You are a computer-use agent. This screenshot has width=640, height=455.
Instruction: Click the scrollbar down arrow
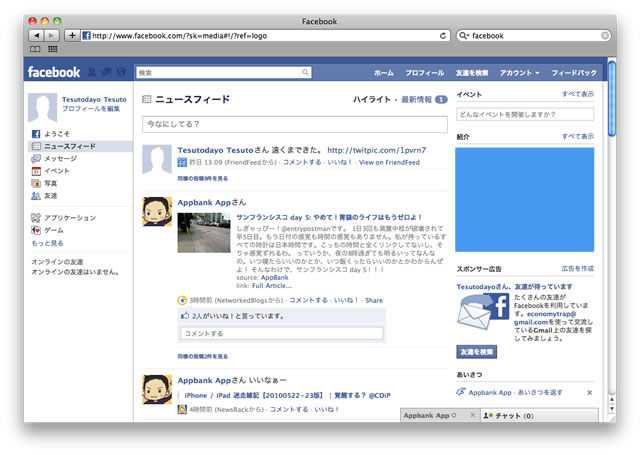(x=611, y=408)
